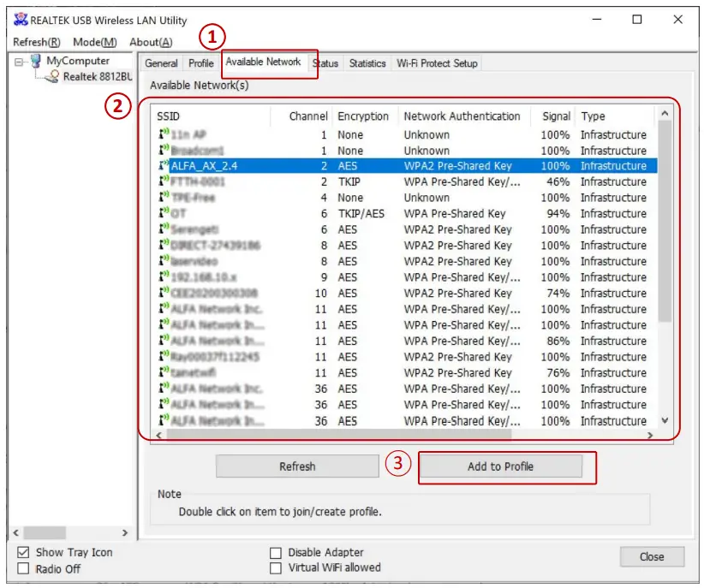Viewport: 704px width, 588px height.
Task: Click channel 10 cell in the list
Action: (x=320, y=293)
